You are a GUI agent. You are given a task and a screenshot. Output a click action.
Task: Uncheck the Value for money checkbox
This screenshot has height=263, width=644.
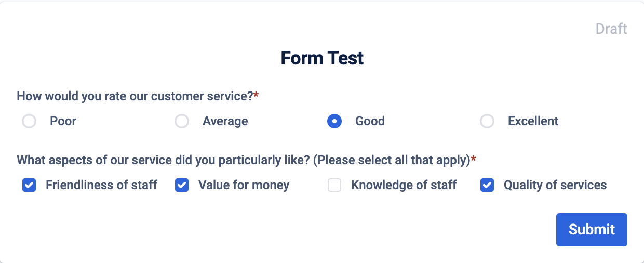click(182, 185)
